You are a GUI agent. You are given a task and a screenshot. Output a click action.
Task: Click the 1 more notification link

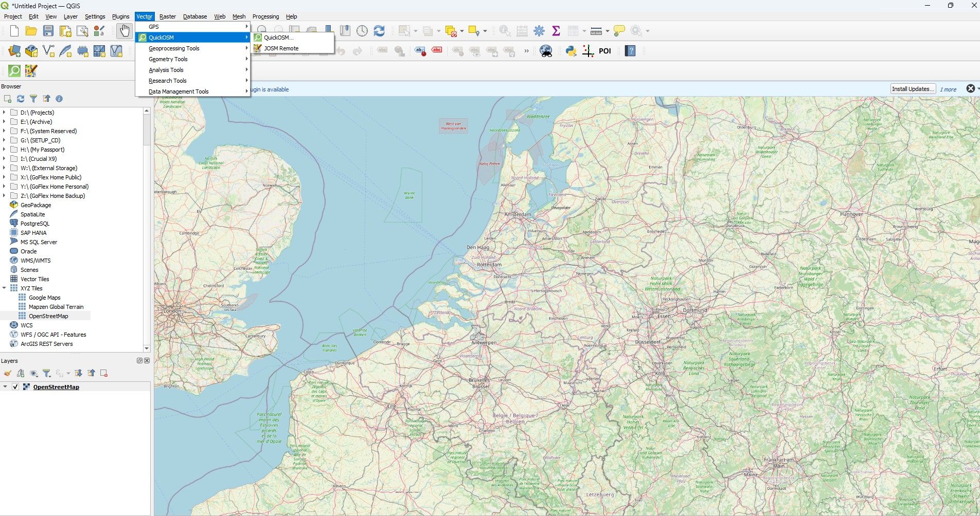coord(948,89)
